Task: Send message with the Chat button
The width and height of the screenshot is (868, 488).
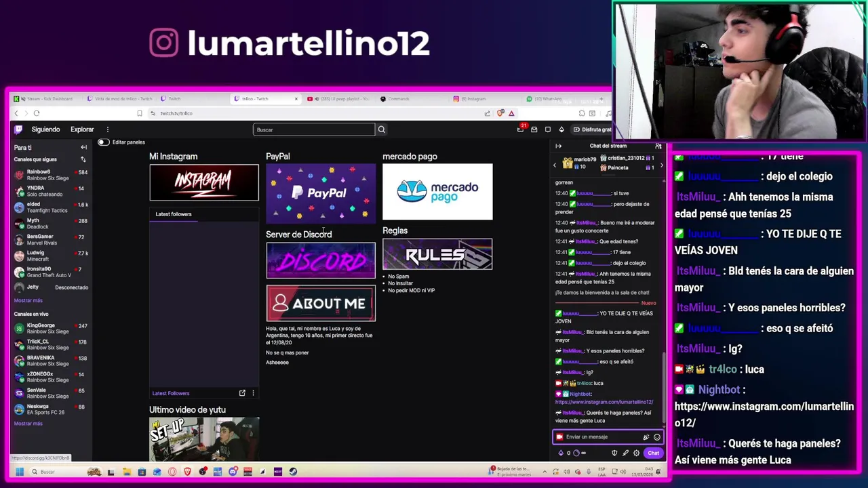Action: [653, 453]
